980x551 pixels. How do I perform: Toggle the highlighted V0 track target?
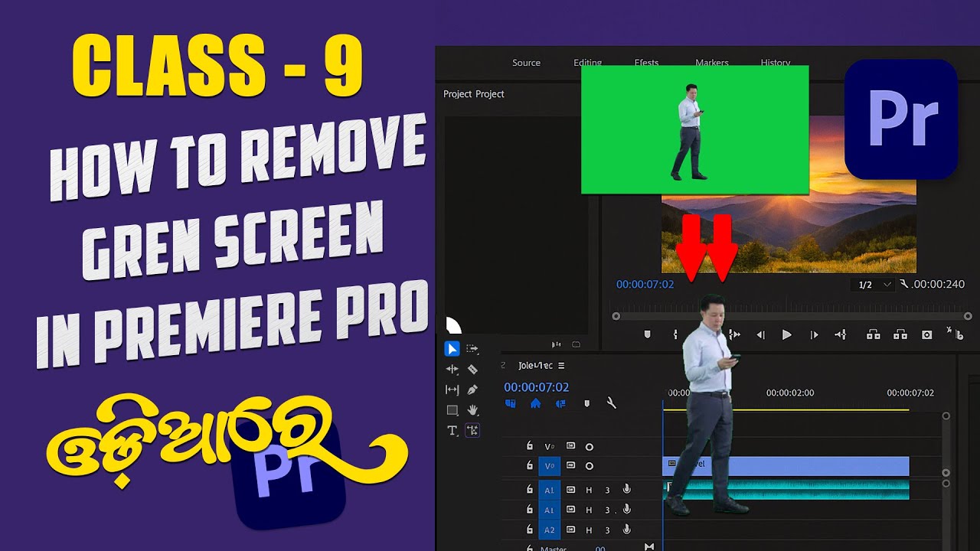click(550, 466)
